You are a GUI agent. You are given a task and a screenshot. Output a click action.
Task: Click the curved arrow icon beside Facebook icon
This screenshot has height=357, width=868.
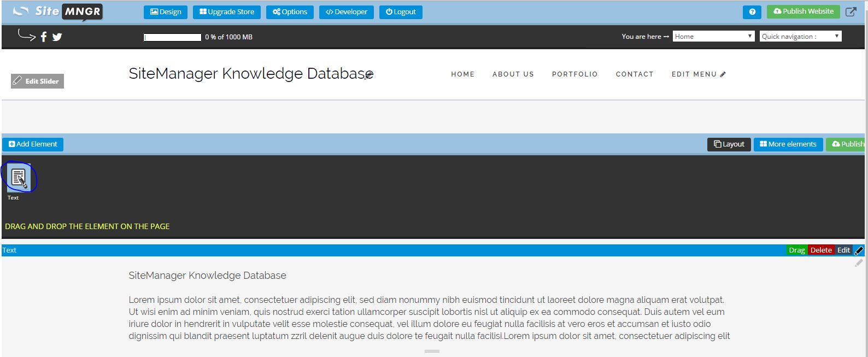pos(27,36)
